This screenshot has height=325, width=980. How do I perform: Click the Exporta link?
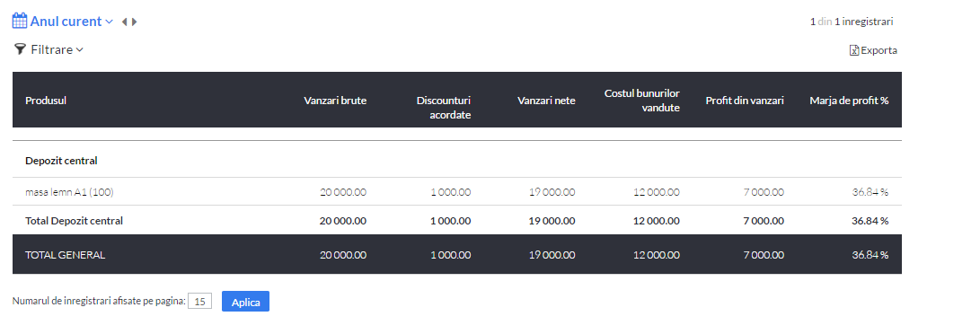(878, 50)
